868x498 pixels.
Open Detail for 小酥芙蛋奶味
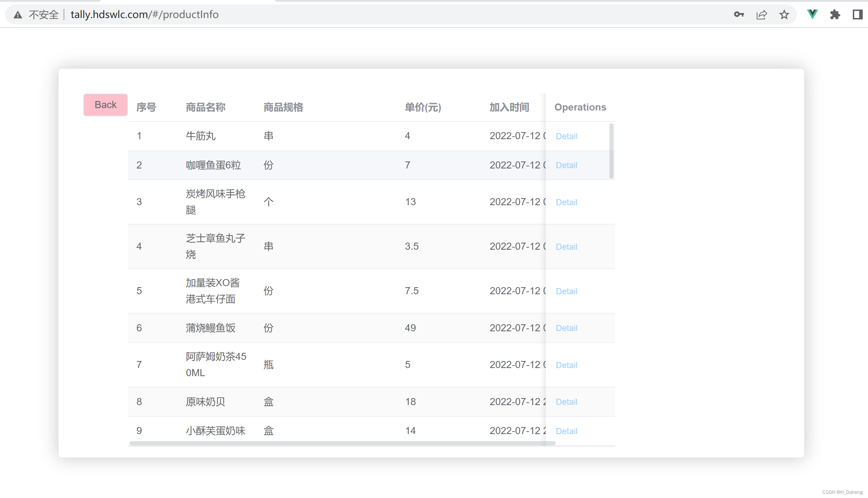tap(566, 431)
